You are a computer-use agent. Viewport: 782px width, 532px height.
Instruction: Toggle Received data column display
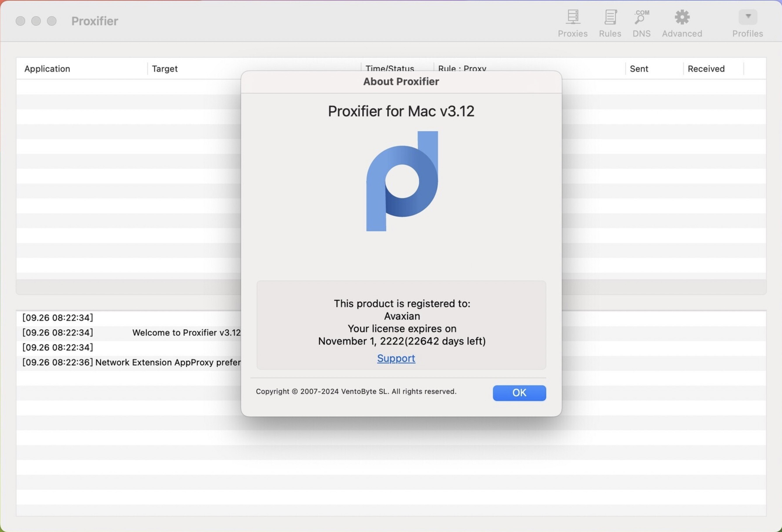(x=706, y=68)
